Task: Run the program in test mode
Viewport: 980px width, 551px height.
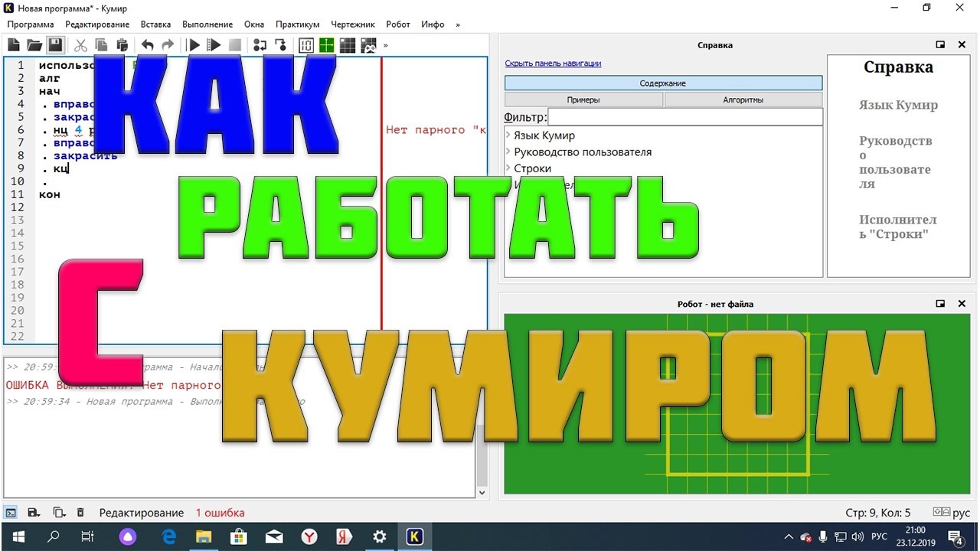Action: [x=214, y=45]
